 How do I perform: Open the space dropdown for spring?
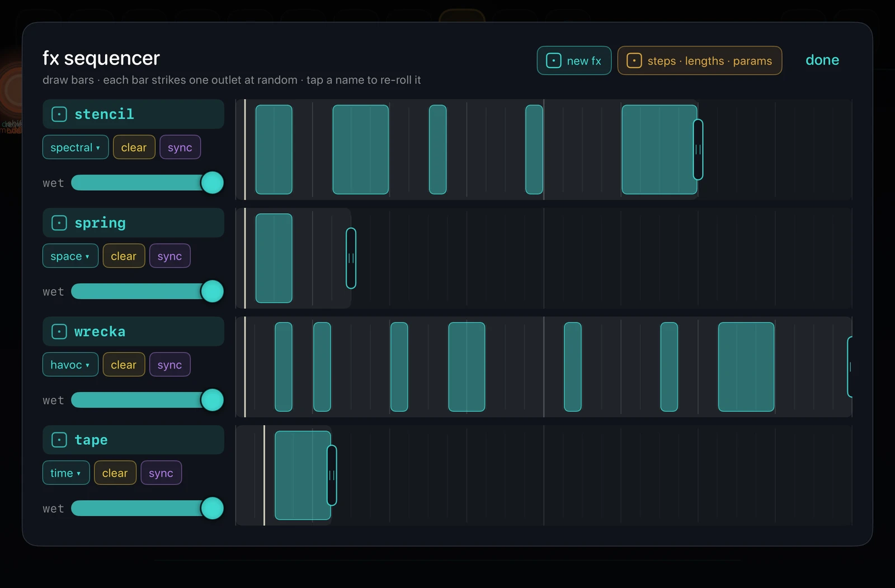click(x=70, y=256)
